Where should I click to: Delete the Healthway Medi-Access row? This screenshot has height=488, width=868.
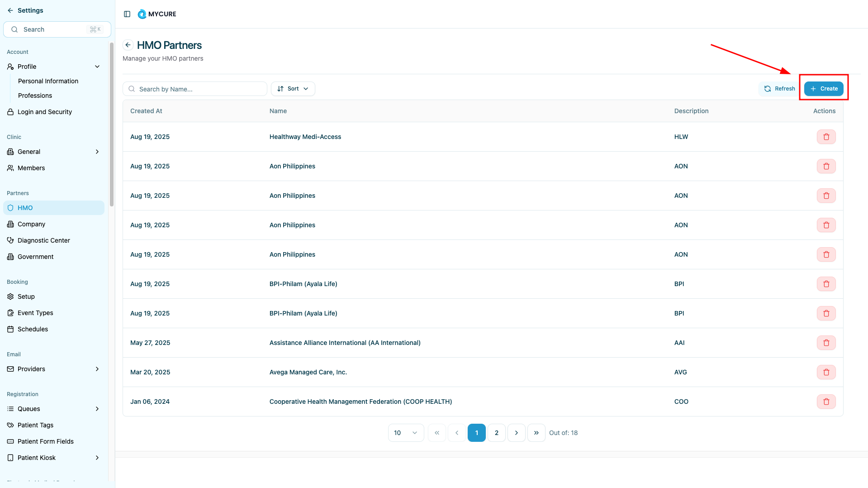pyautogui.click(x=826, y=137)
